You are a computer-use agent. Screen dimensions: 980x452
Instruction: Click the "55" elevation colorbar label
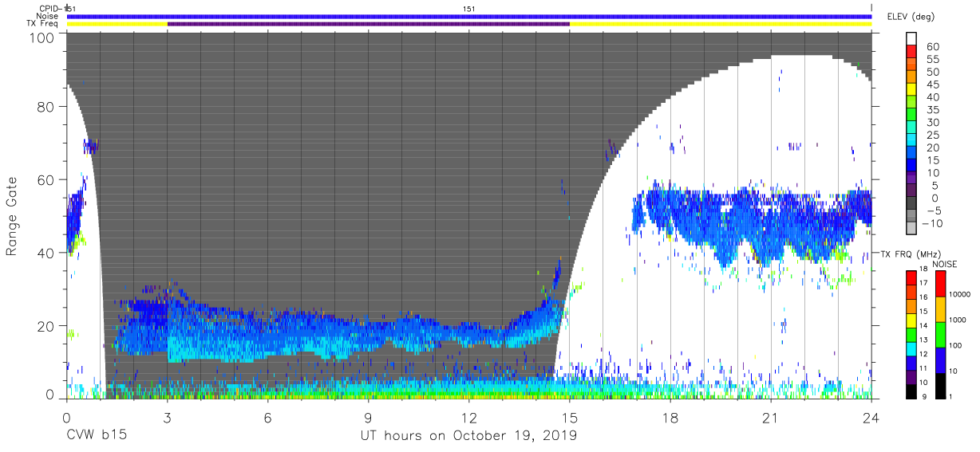tap(933, 60)
